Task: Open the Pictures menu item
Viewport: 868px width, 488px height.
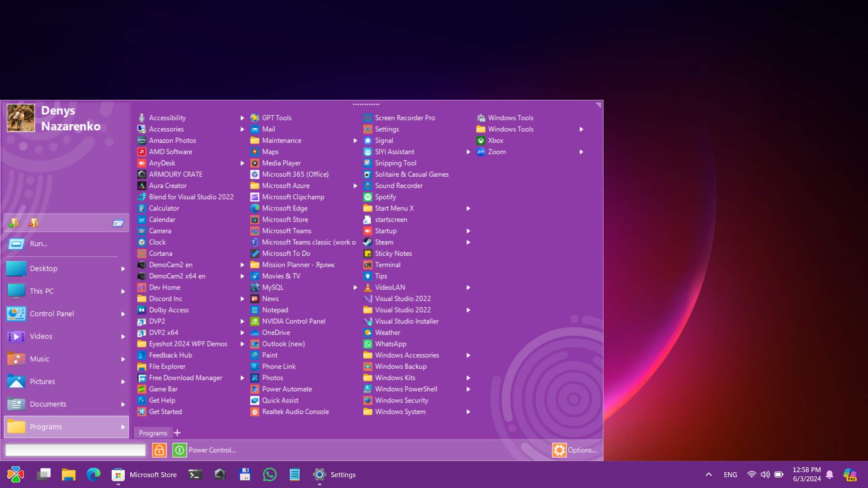Action: 66,381
